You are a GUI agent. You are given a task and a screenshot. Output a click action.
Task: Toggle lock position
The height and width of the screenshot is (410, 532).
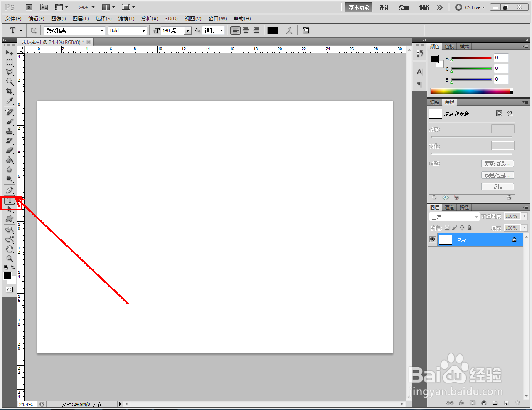(462, 227)
